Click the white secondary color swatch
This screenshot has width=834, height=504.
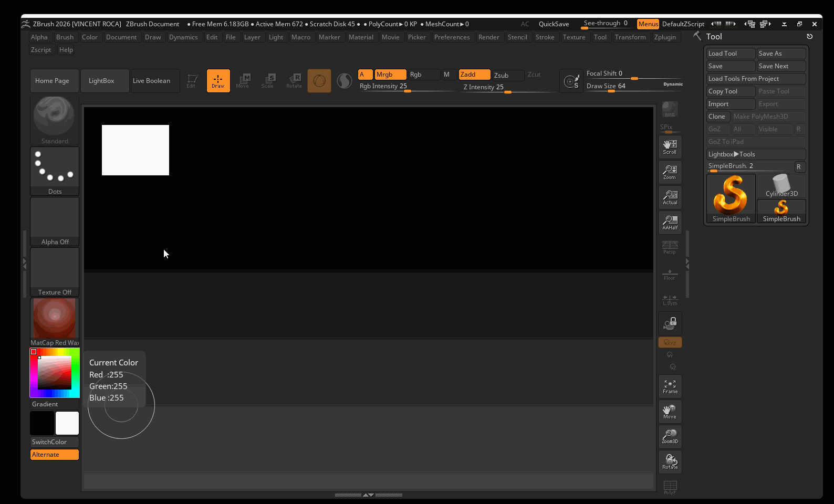(67, 423)
